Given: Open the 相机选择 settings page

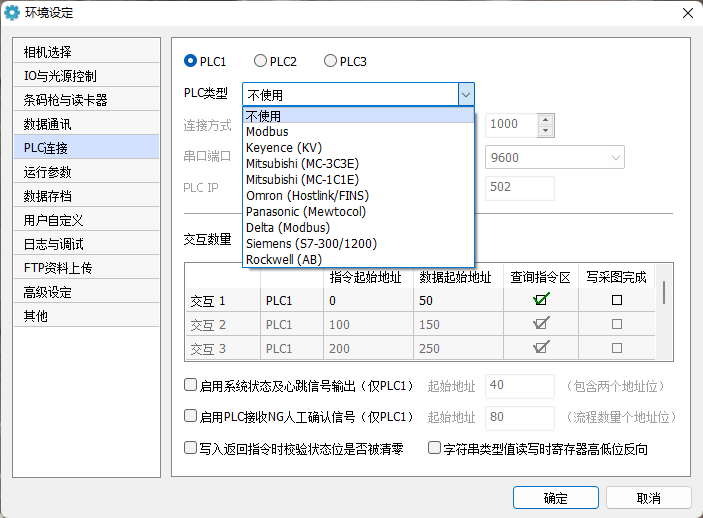Looking at the screenshot, I should click(87, 52).
